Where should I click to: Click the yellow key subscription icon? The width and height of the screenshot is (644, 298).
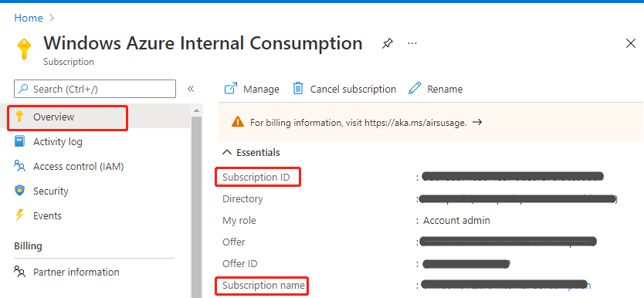click(x=24, y=49)
